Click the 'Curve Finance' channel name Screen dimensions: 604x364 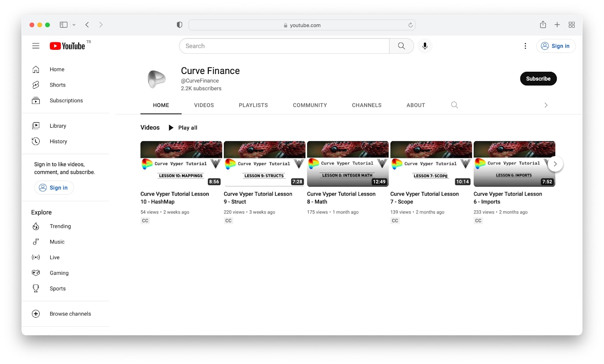coord(210,71)
